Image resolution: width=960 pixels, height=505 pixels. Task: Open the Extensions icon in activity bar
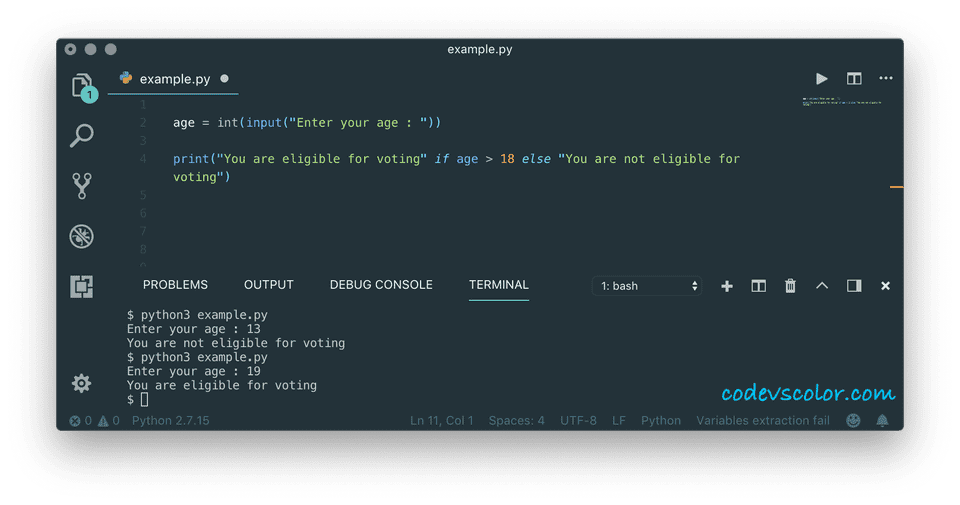(x=81, y=286)
